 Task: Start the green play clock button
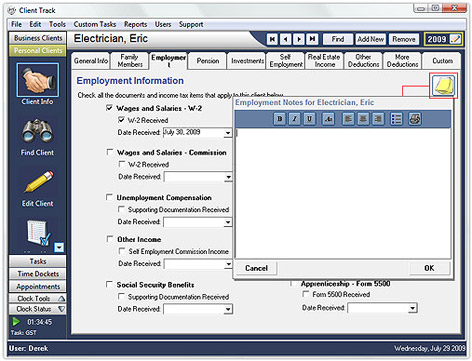tap(16, 322)
